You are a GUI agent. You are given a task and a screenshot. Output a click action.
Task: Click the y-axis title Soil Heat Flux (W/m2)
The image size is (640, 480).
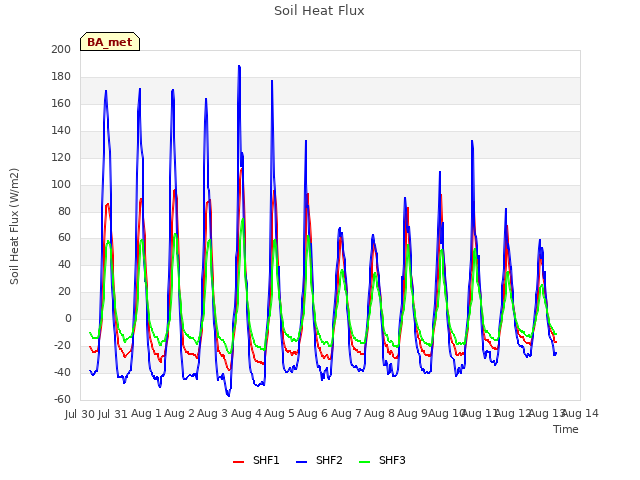[14, 226]
